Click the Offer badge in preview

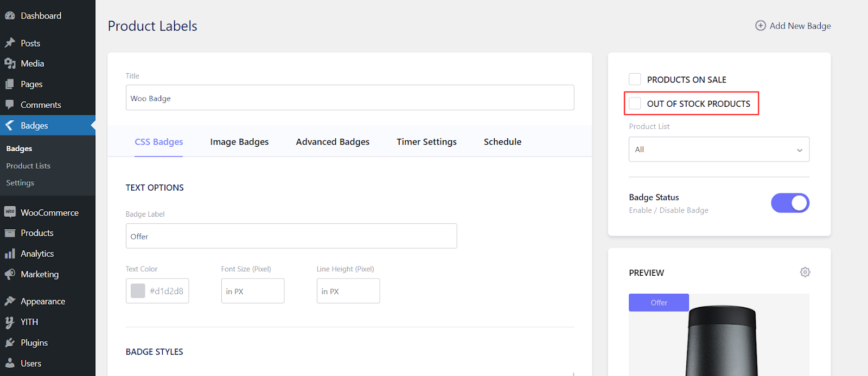[x=659, y=302]
